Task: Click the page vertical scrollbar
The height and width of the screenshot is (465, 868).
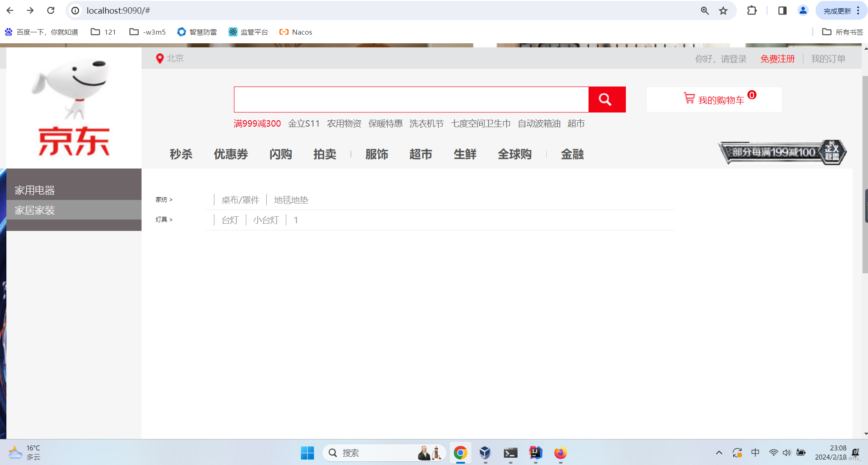Action: pyautogui.click(x=865, y=174)
